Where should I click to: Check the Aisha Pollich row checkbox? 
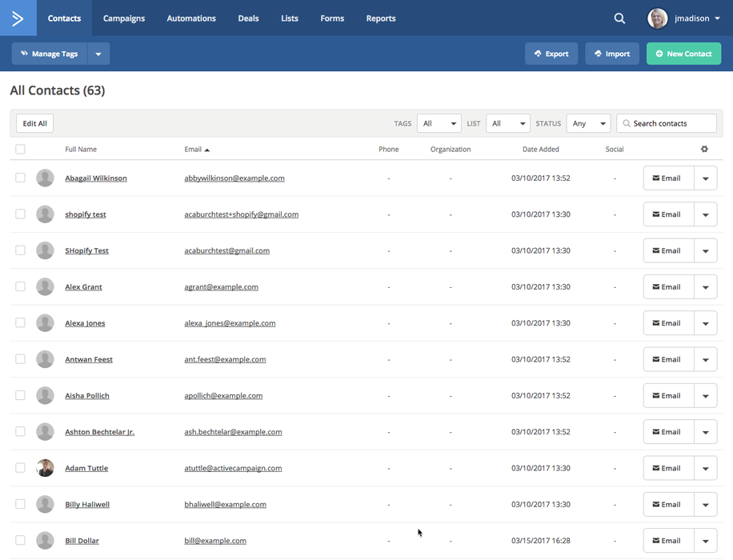(x=20, y=395)
